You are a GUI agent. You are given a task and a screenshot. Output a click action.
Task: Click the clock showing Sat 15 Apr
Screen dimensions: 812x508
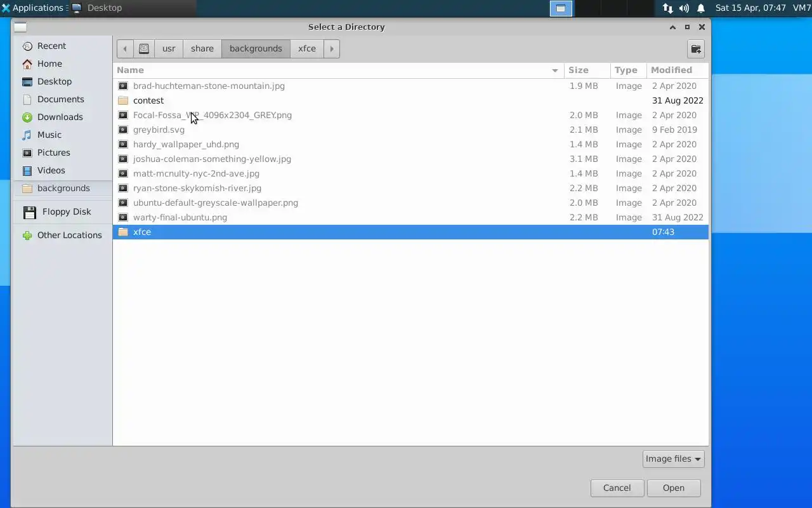click(750, 8)
